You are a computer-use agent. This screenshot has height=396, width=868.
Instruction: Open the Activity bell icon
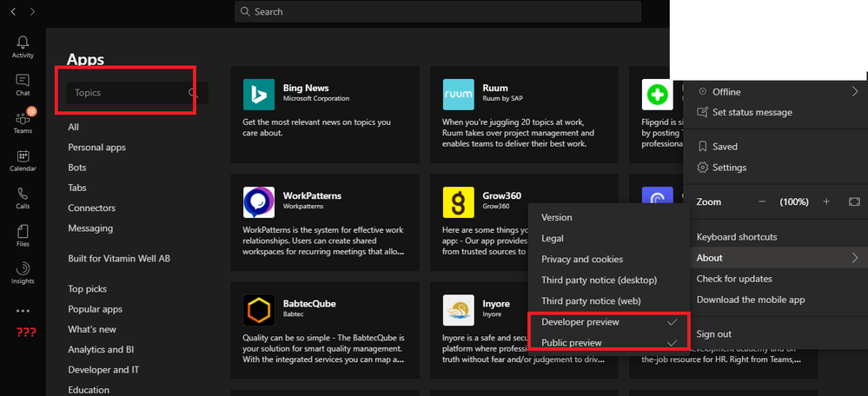click(23, 46)
